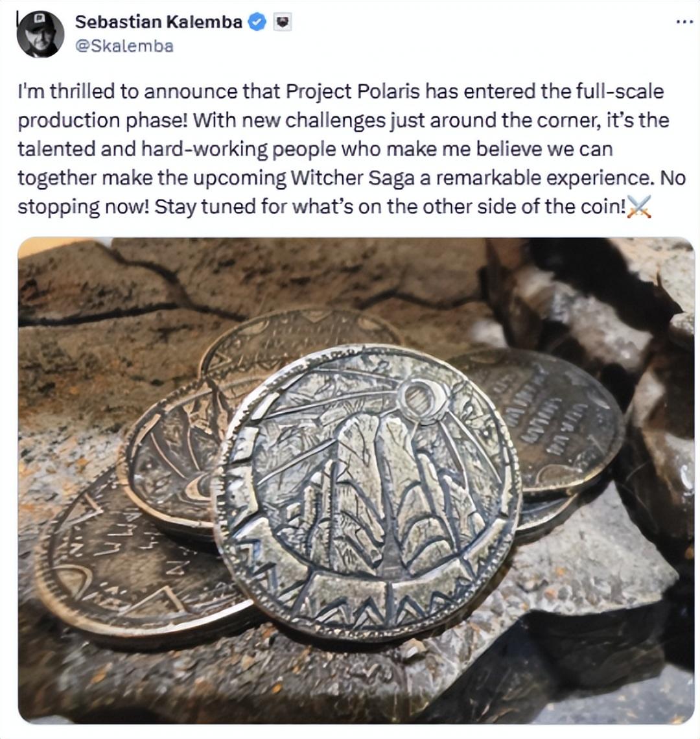This screenshot has height=739, width=700.
Task: Click the words "Project Polaris" in tweet
Action: point(353,91)
